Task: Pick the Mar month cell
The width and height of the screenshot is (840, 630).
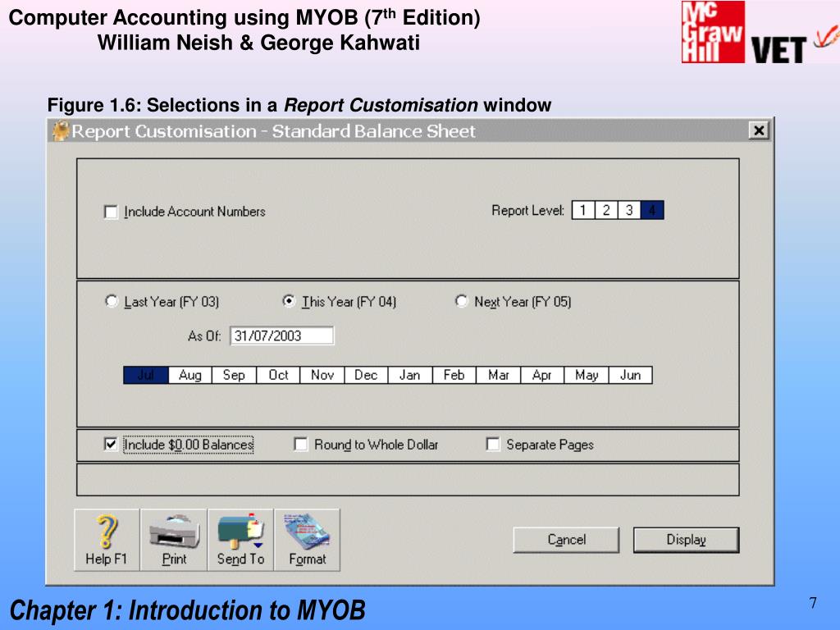Action: (x=498, y=375)
